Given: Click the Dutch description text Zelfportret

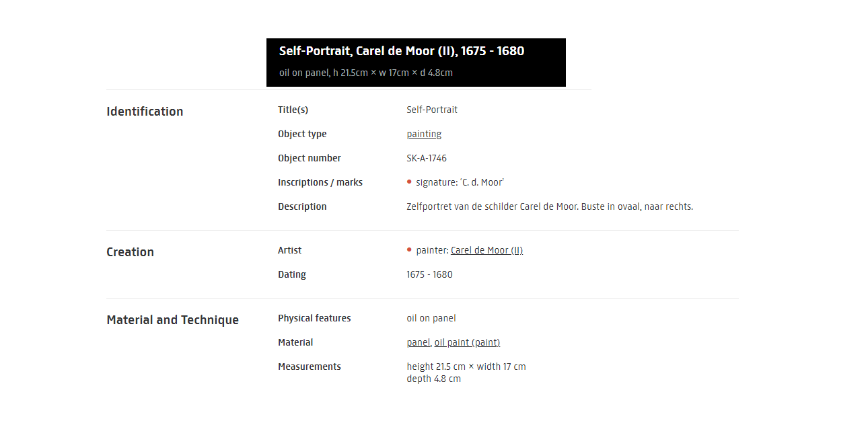Looking at the screenshot, I should 550,206.
